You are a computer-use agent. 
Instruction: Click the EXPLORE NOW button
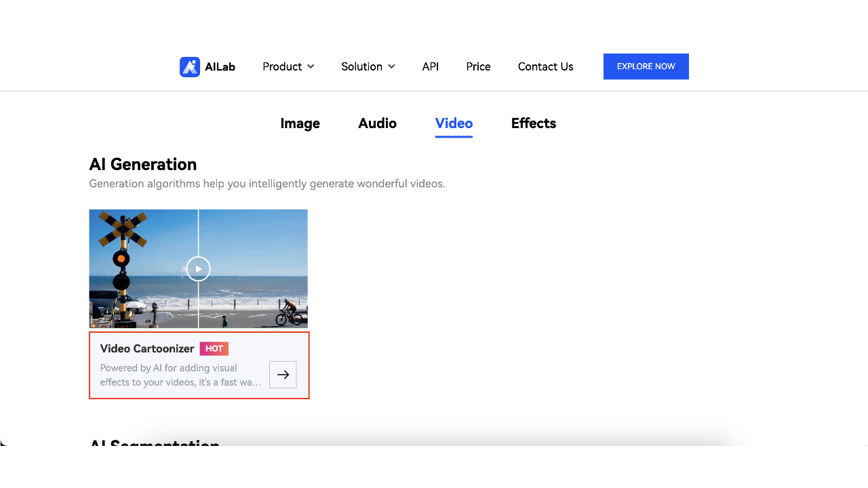(646, 66)
